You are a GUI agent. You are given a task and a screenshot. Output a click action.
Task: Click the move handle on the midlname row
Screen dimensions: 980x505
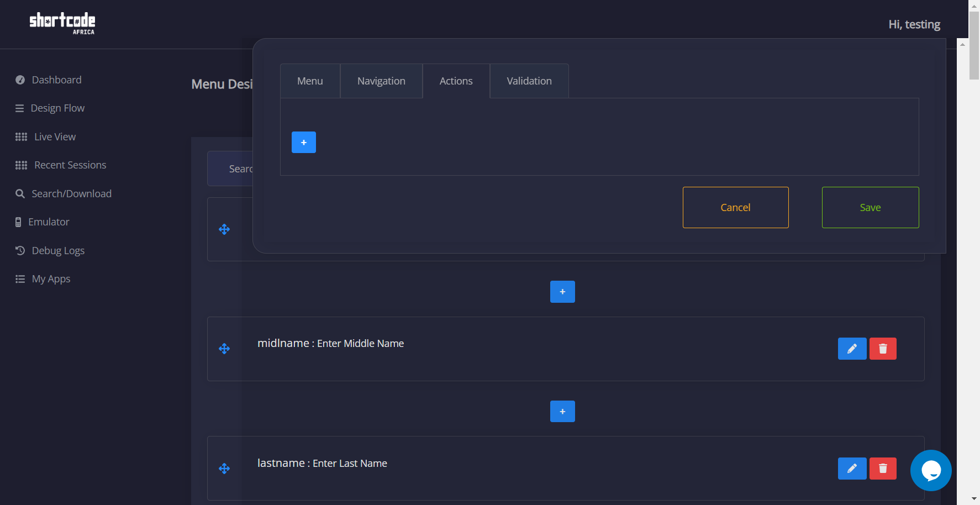[x=224, y=349]
